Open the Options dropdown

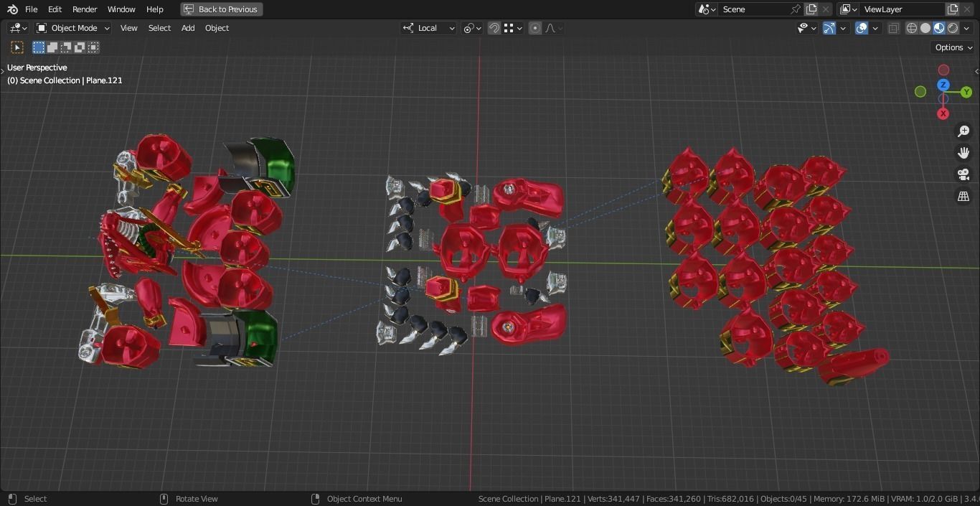[x=953, y=47]
